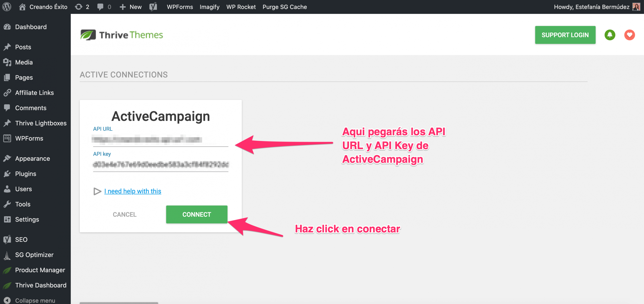
Task: Click the 'I need help with this' link
Action: tap(133, 191)
